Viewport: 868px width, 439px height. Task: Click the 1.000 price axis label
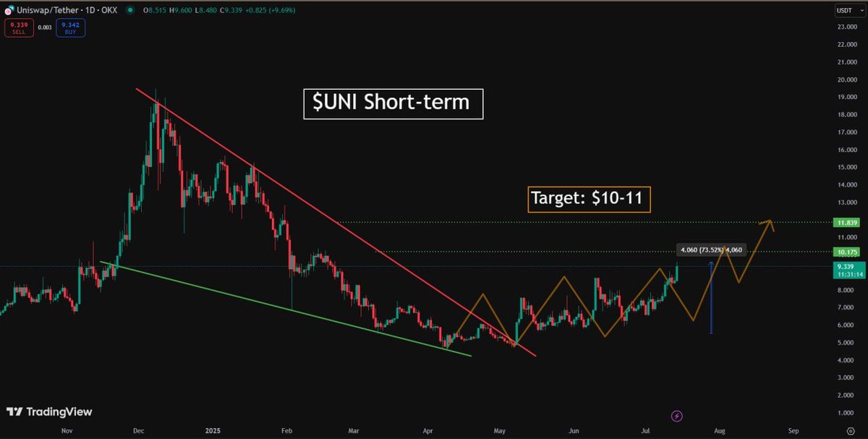(846, 413)
